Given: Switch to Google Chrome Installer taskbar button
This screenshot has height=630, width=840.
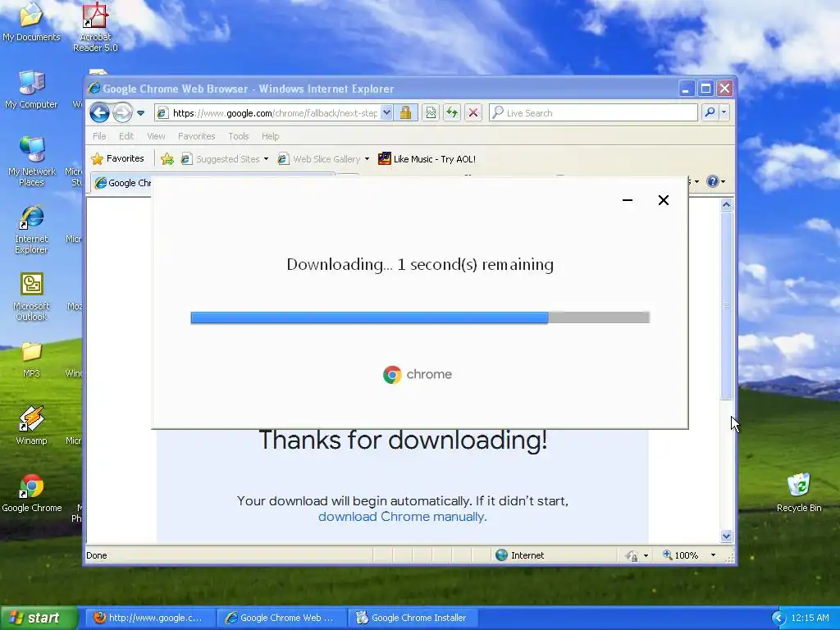Looking at the screenshot, I should tap(413, 618).
